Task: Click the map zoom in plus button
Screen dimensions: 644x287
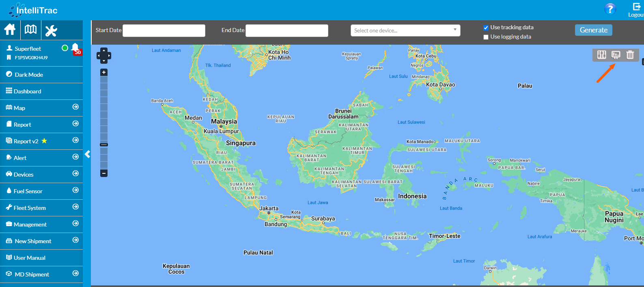Action: tap(104, 72)
